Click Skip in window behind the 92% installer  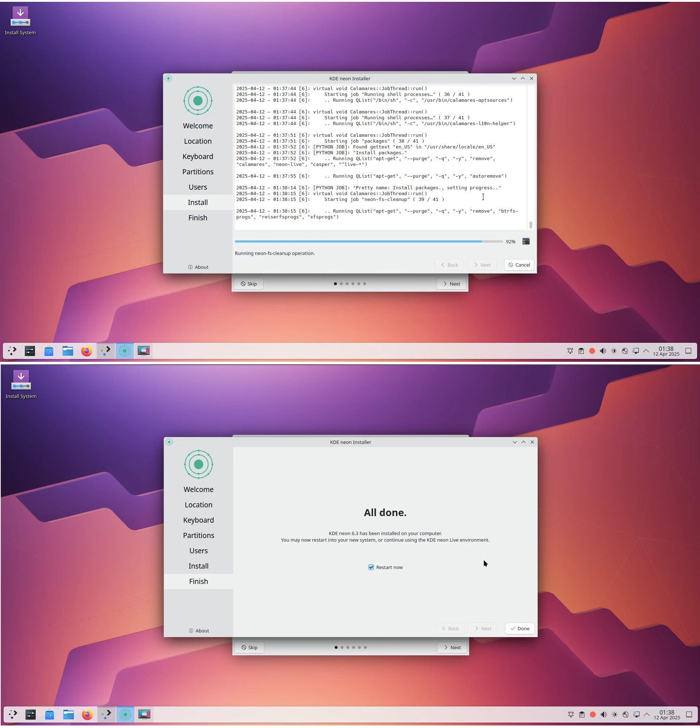pos(248,284)
